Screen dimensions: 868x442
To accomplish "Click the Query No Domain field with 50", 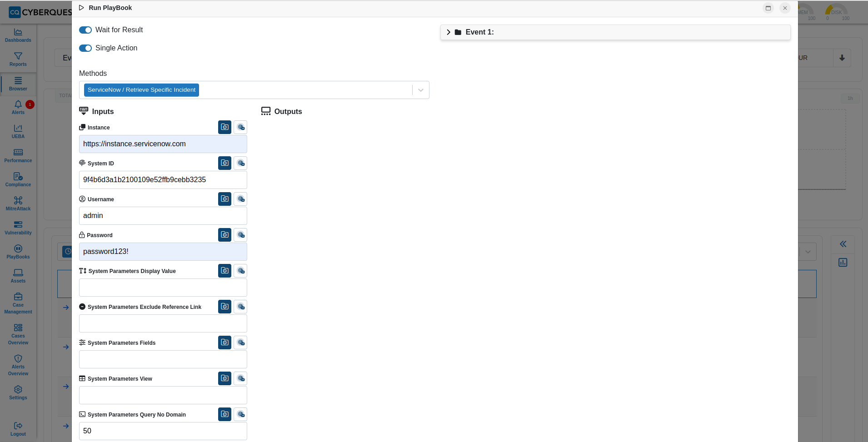I will [x=163, y=431].
